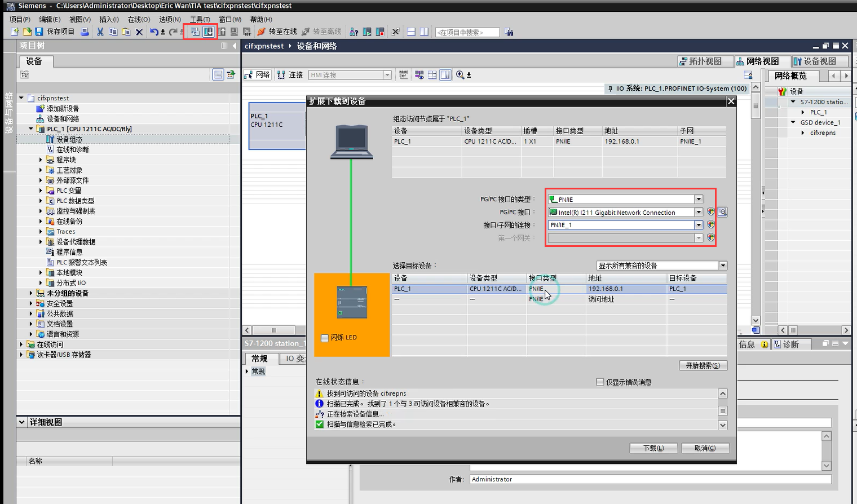The width and height of the screenshot is (857, 504).
Task: Click the Start search button
Action: pos(703,365)
